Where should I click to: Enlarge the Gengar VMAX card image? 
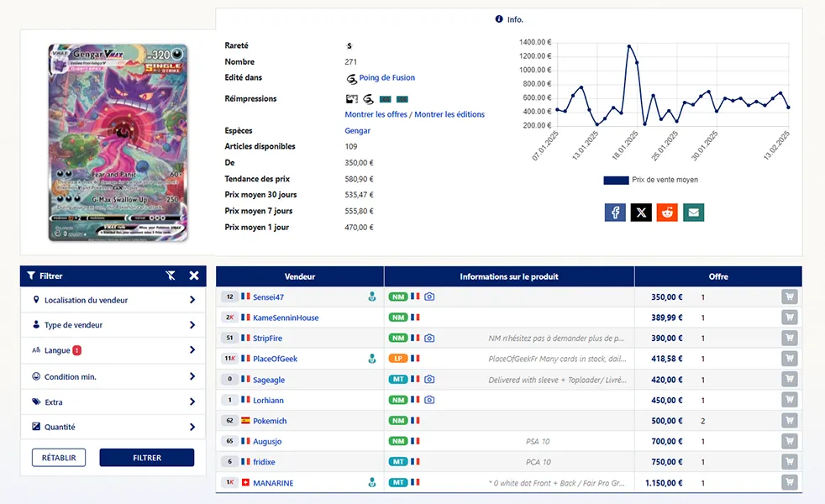[118, 143]
